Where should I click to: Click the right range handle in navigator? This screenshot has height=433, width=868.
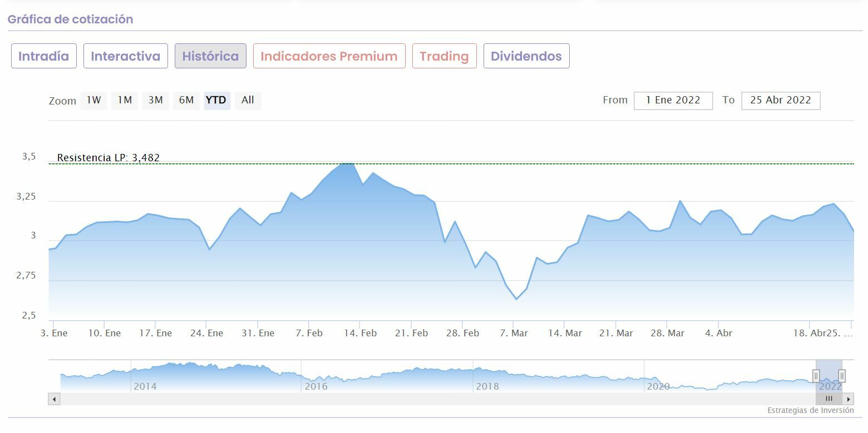pyautogui.click(x=842, y=376)
